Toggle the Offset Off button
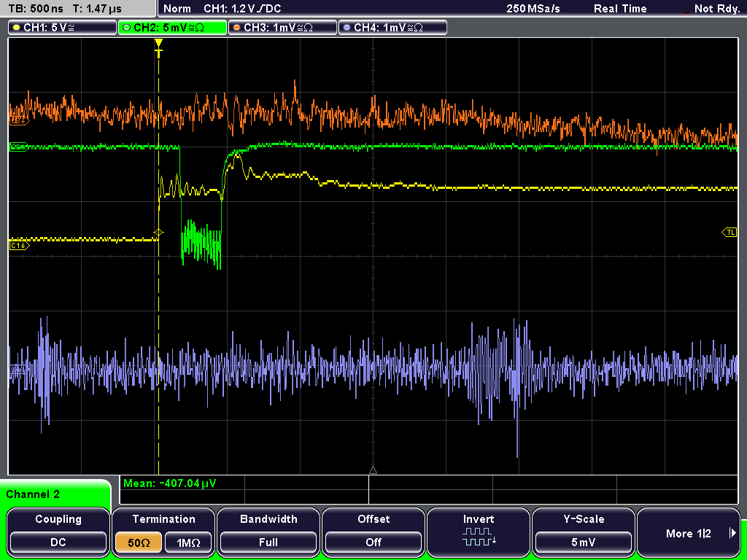747x560 pixels. 373,542
